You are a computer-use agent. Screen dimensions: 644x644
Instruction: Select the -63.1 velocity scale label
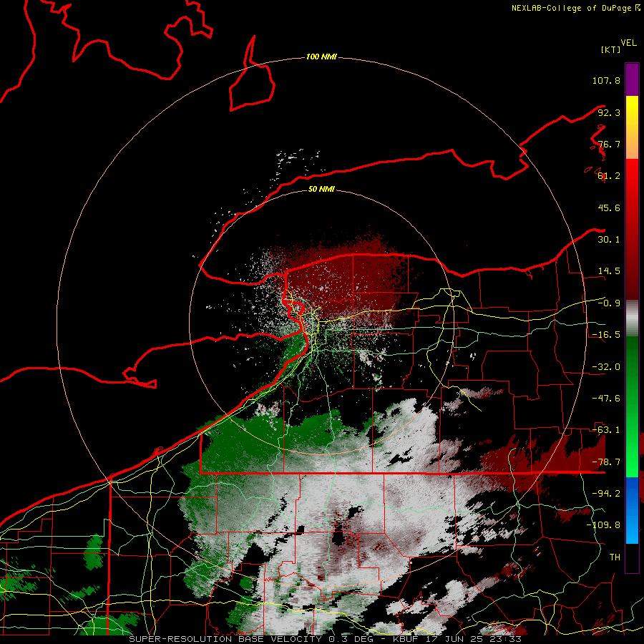tap(606, 430)
